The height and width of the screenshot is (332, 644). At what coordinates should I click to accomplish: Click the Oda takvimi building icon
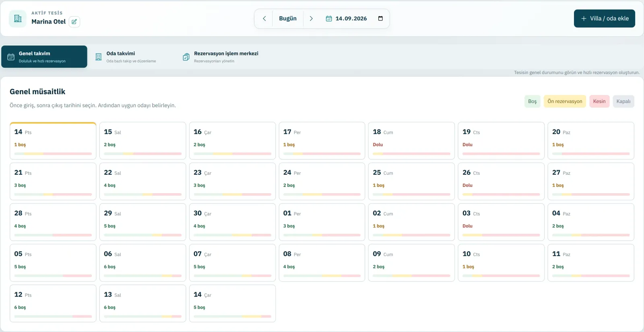[x=99, y=57]
